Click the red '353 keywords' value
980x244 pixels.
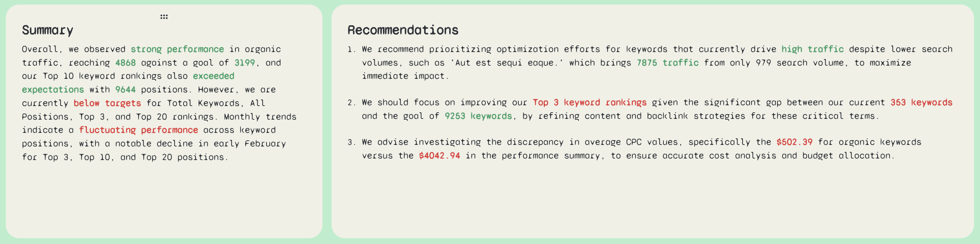921,103
